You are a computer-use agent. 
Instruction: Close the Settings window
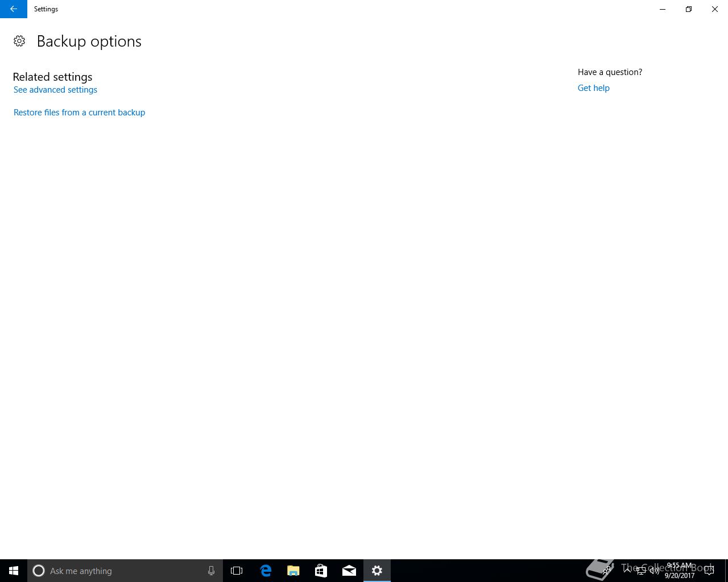pyautogui.click(x=715, y=9)
